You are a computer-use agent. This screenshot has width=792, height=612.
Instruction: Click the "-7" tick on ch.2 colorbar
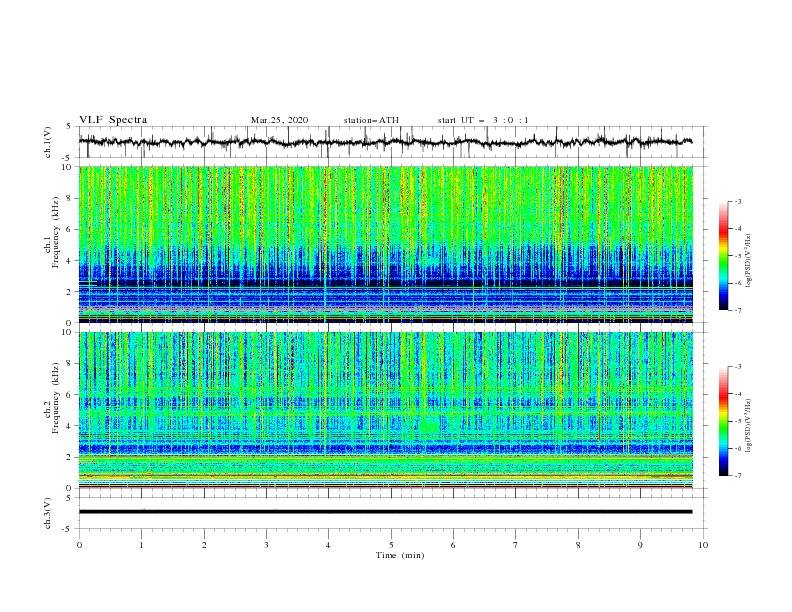(x=737, y=476)
